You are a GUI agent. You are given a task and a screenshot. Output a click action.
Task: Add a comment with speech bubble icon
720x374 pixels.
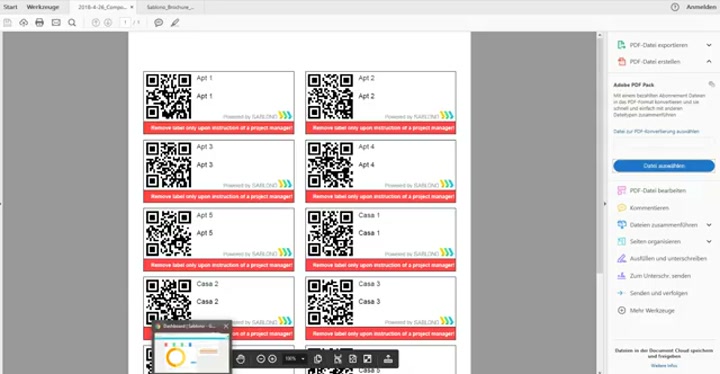click(x=158, y=23)
